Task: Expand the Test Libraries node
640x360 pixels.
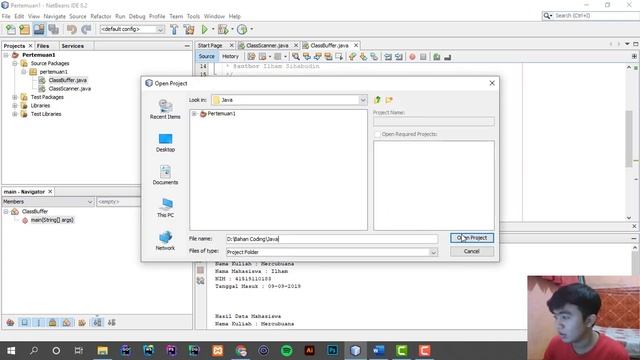Action: (x=15, y=114)
